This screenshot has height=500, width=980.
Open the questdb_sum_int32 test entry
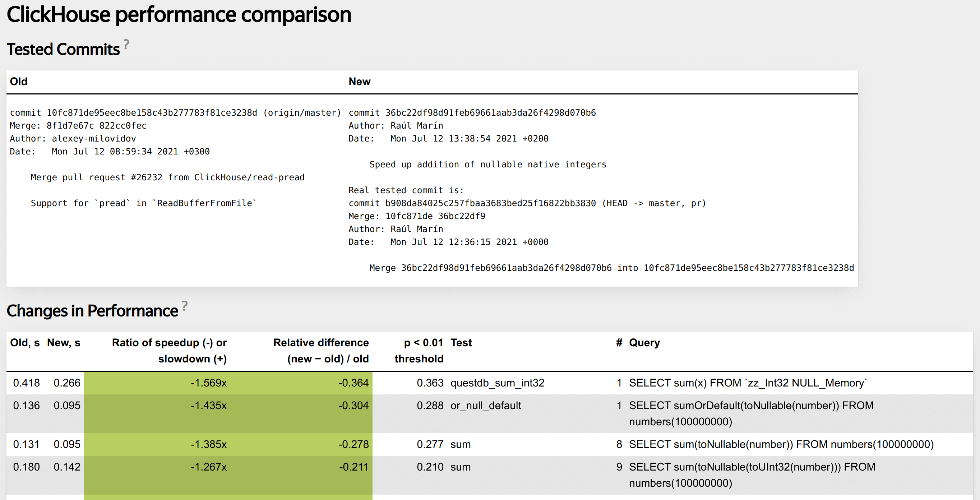point(497,383)
